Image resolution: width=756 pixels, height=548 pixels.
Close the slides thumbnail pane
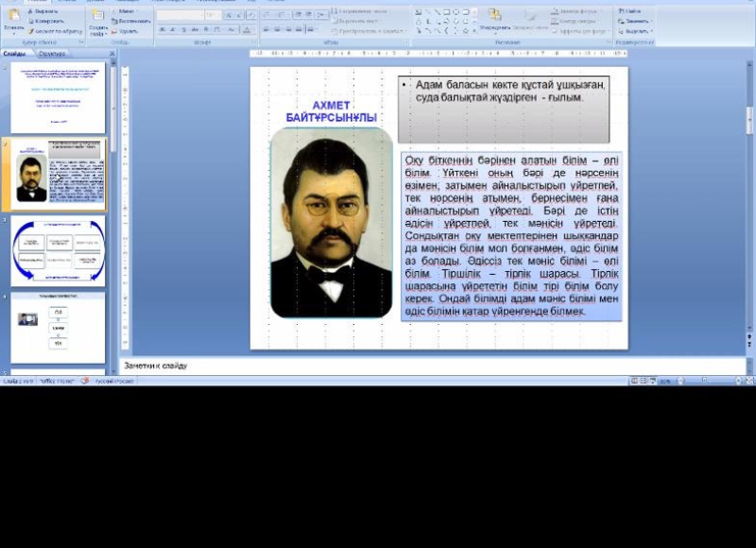coord(112,54)
